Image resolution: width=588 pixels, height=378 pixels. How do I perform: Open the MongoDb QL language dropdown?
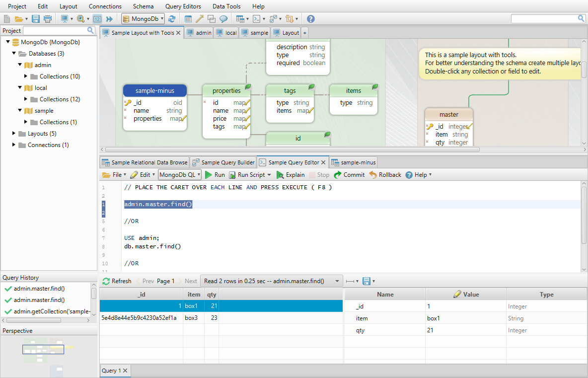(180, 175)
